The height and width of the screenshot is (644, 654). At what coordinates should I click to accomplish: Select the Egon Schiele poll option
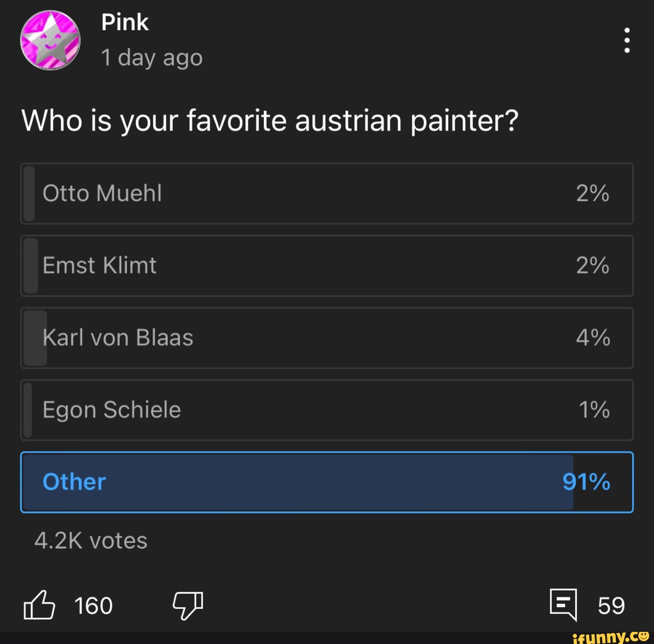pyautogui.click(x=327, y=410)
